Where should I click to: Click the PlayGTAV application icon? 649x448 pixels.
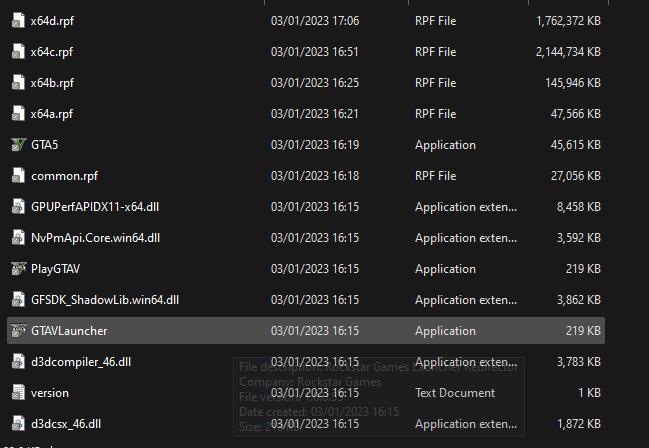(x=18, y=269)
